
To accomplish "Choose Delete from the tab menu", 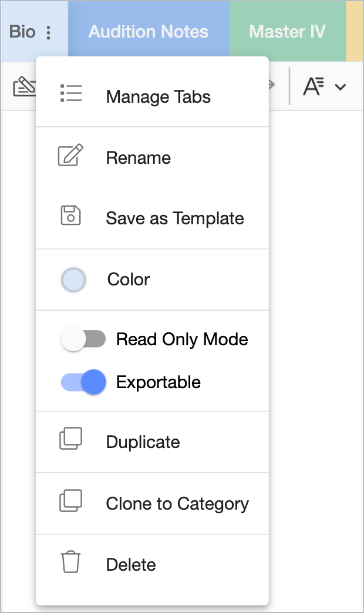I will tap(152, 564).
